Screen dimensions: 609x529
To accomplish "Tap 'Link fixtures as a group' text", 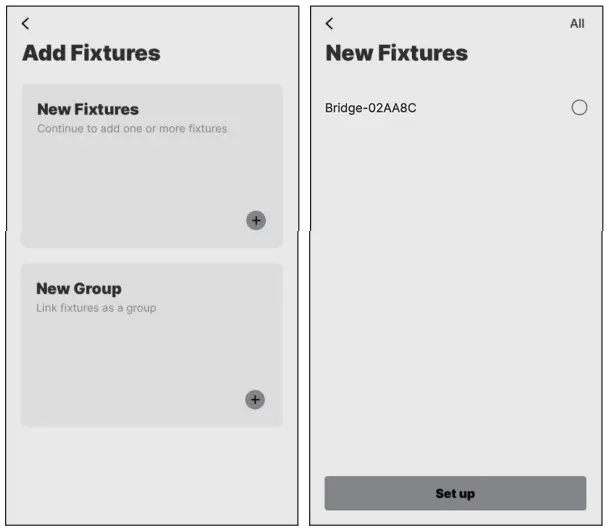I will pyautogui.click(x=96, y=308).
